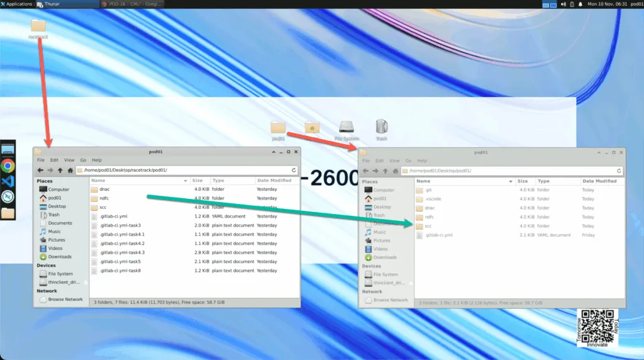Open the Trash icon on the desktop
This screenshot has width=644, height=360.
(x=381, y=128)
